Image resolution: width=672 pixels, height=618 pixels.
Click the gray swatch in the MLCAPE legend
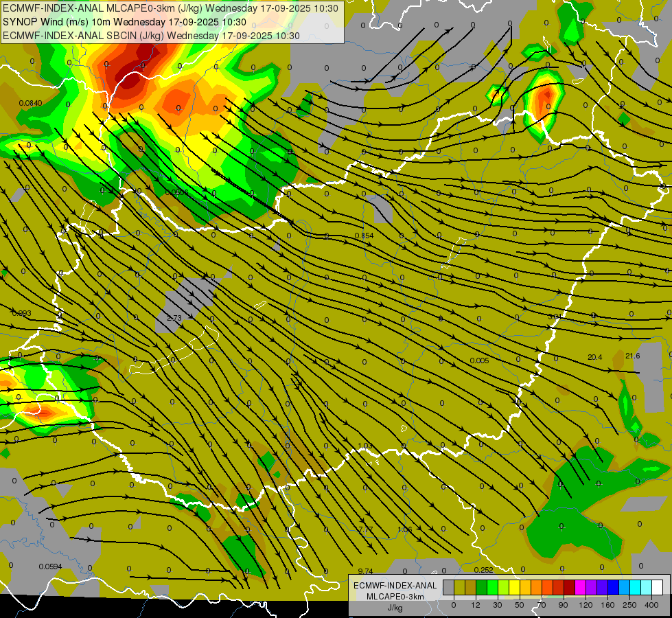(x=449, y=587)
